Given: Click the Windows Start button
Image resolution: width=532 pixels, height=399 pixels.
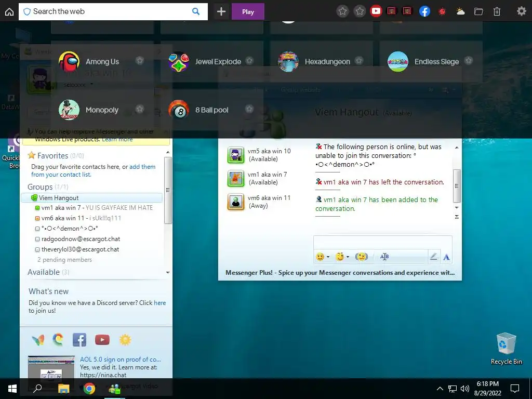Looking at the screenshot, I should 12,389.
